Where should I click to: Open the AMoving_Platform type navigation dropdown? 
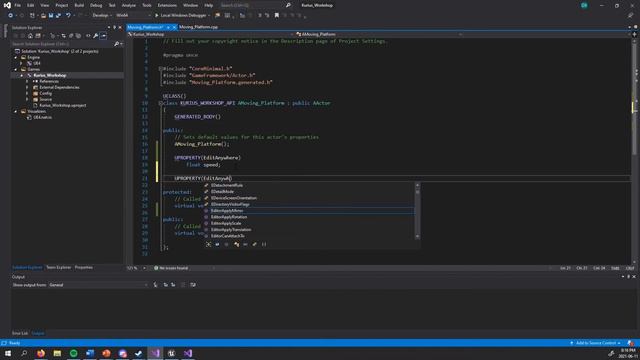tap(380, 34)
